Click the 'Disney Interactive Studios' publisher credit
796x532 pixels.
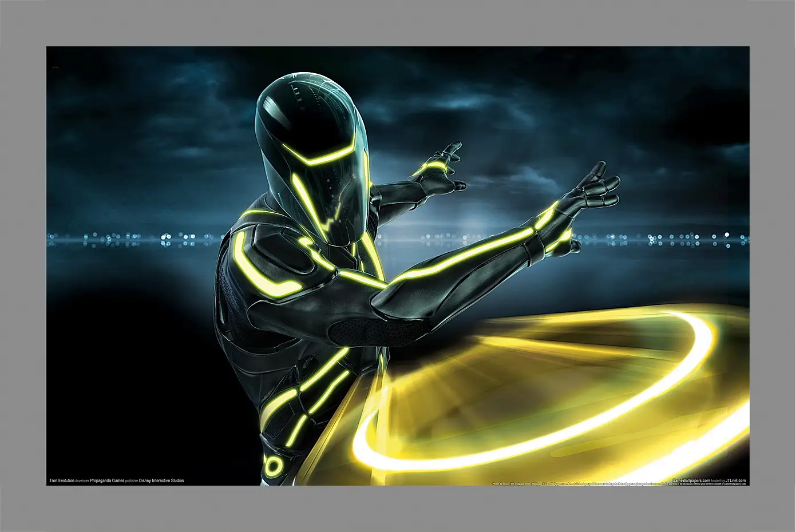coord(161,481)
